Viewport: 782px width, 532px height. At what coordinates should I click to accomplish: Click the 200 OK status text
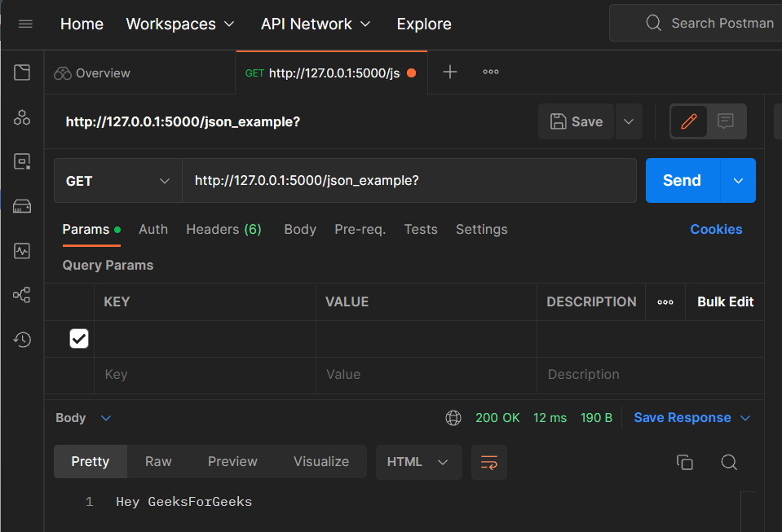point(497,418)
